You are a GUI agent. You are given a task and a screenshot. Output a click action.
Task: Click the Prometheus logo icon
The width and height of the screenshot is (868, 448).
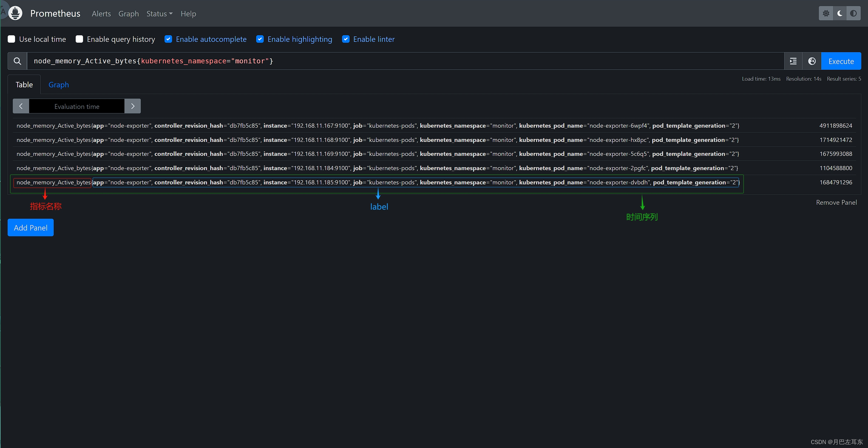pyautogui.click(x=15, y=12)
